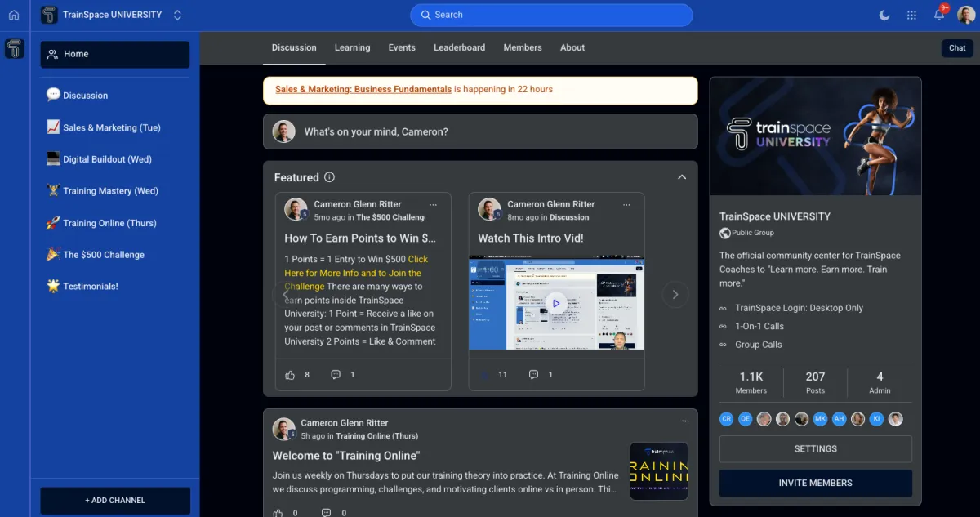Select the TrainSpace logo in the left rail

15,49
